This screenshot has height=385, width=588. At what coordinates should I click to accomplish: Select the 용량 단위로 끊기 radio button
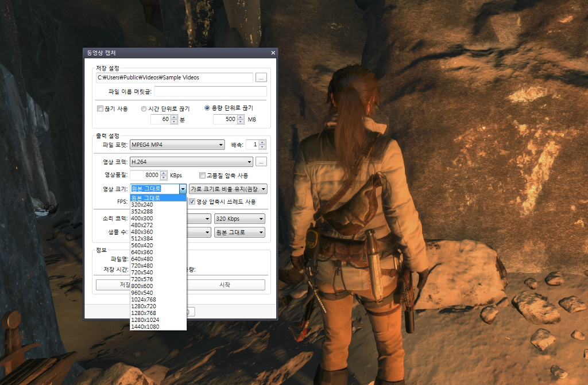(208, 108)
